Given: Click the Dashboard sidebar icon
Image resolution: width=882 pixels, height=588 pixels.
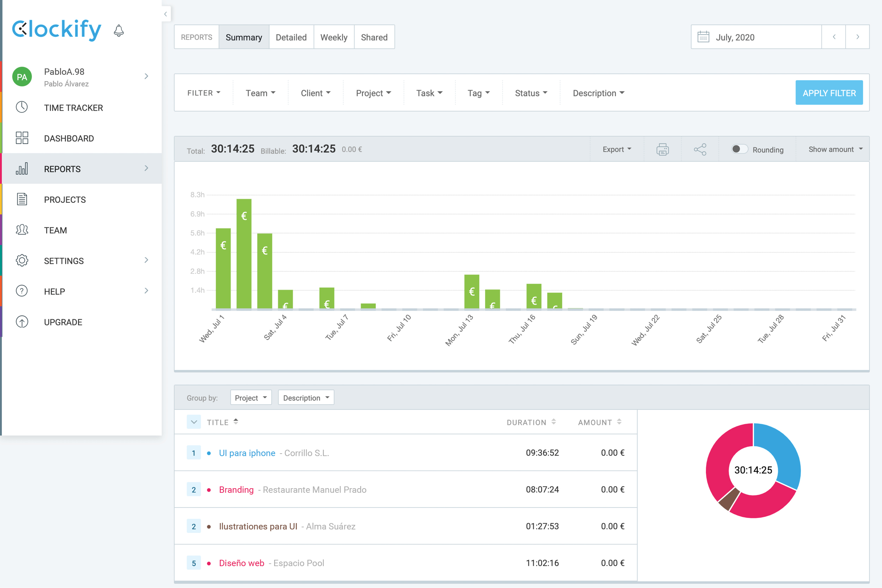Looking at the screenshot, I should tap(22, 139).
